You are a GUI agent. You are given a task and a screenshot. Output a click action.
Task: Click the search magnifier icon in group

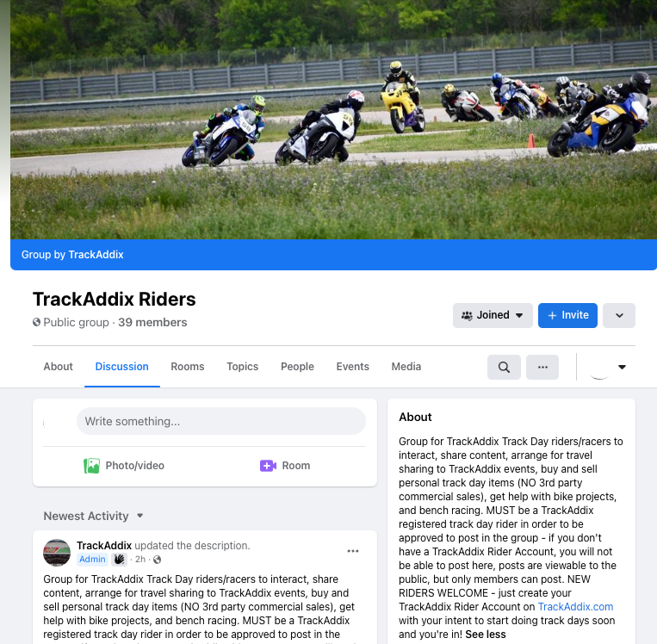[504, 367]
